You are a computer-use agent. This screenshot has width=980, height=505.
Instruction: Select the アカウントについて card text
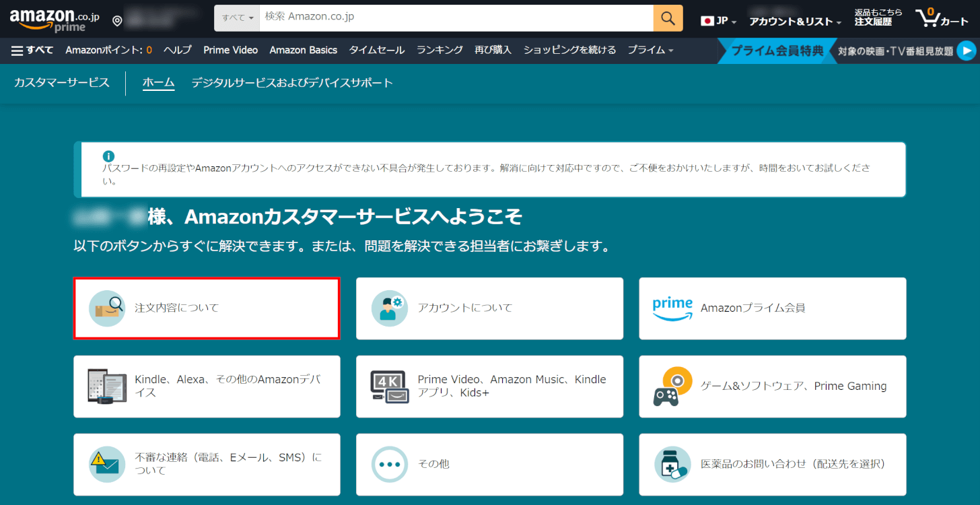point(464,308)
